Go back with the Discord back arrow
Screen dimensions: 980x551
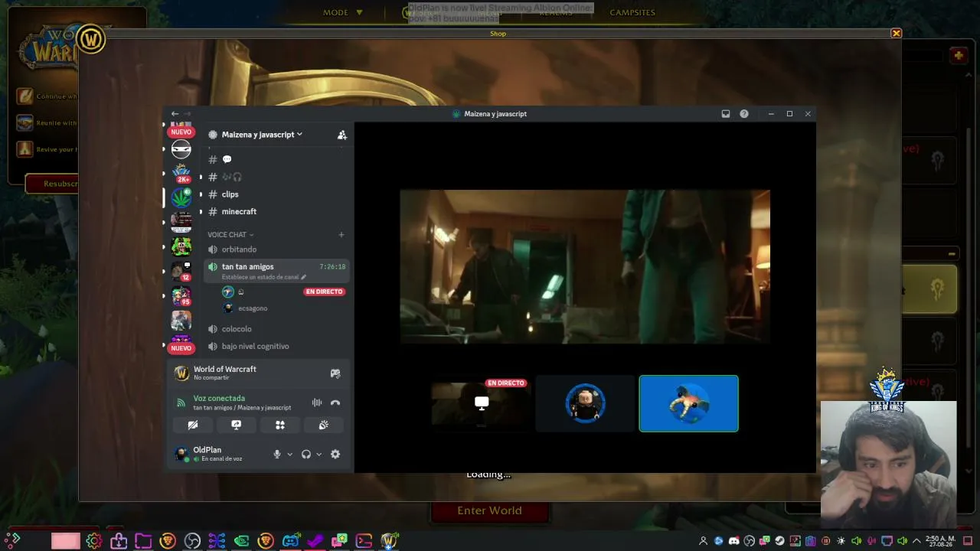(x=175, y=114)
